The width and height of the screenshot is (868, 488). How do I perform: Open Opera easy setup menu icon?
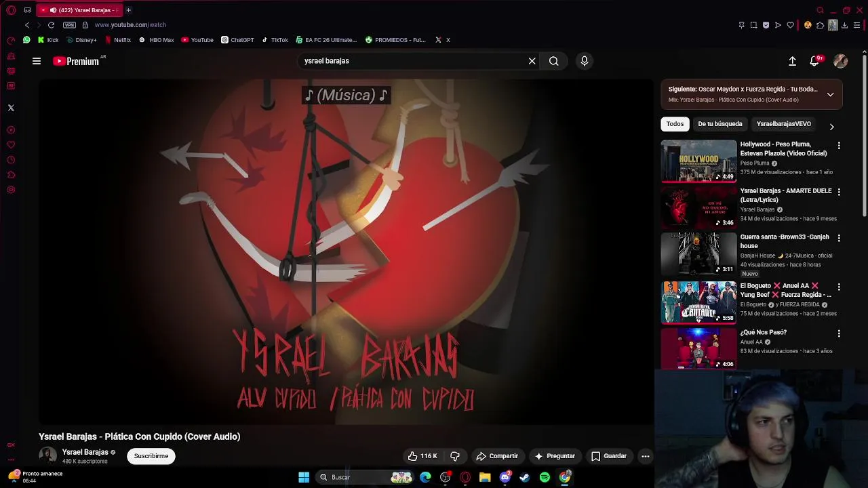tap(857, 25)
